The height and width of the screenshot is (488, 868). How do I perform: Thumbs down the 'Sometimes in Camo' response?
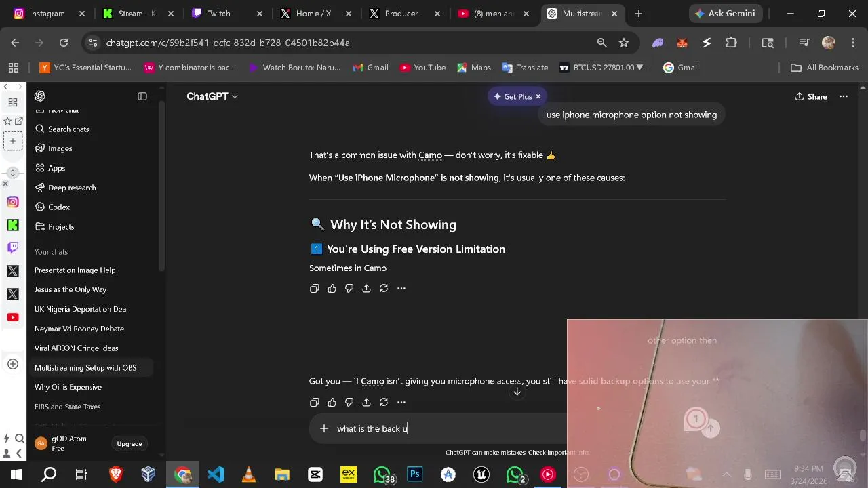point(349,288)
